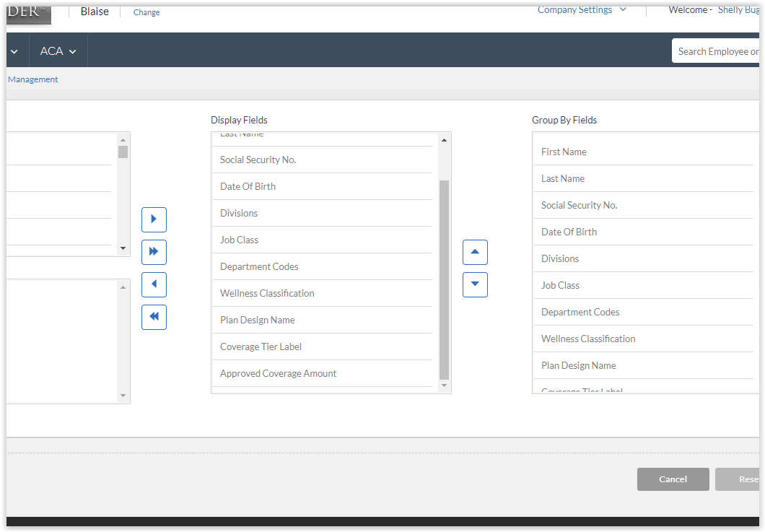This screenshot has width=765, height=532.
Task: Move selected field right with single-arrow button
Action: click(154, 219)
